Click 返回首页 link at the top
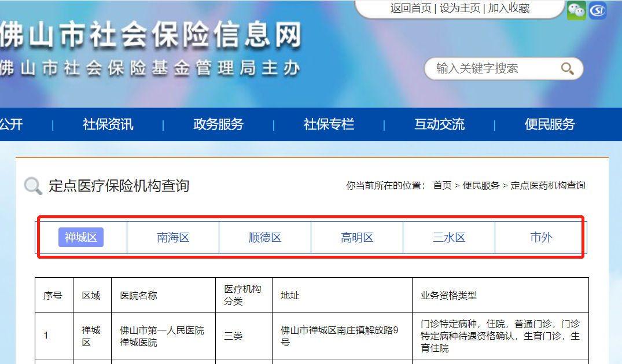 tap(411, 8)
